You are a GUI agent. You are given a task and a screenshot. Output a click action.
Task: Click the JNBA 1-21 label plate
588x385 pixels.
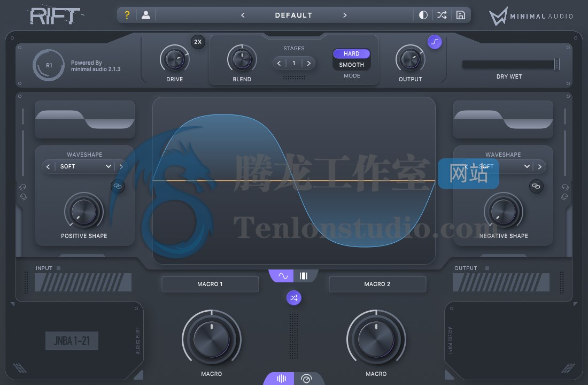72,341
